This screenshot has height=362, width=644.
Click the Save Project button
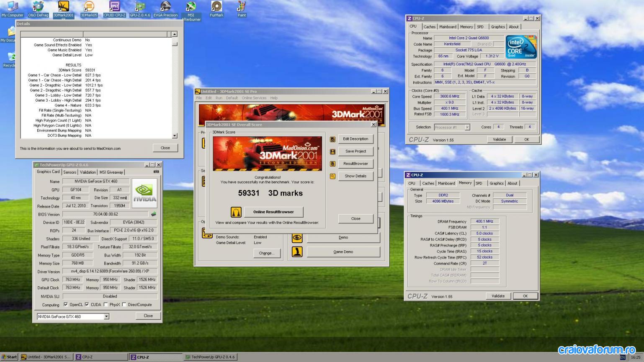click(355, 151)
